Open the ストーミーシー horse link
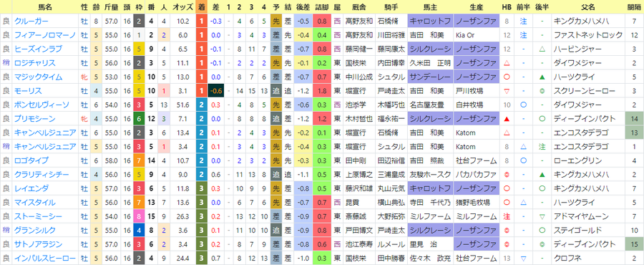644x265 pixels. (38, 216)
